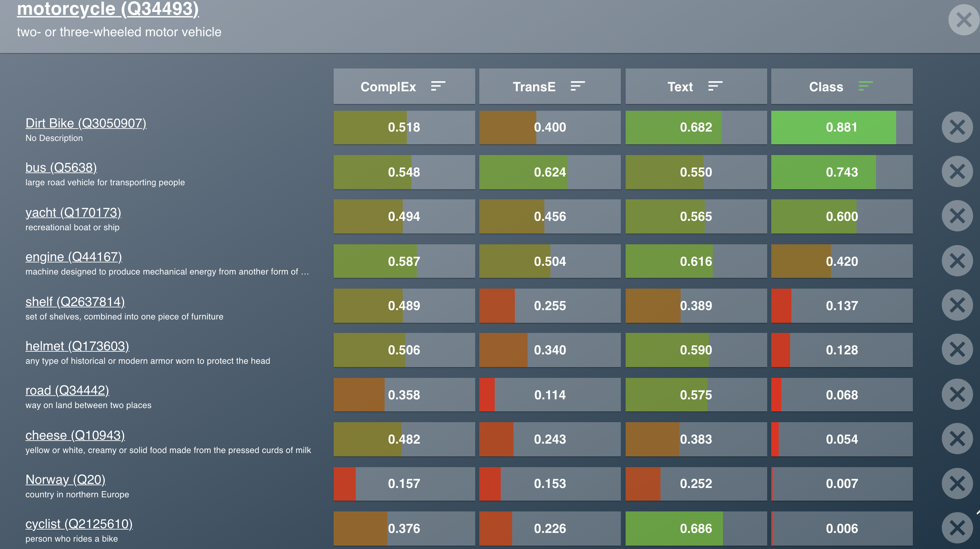Click bus Class value 0.743

click(x=841, y=172)
